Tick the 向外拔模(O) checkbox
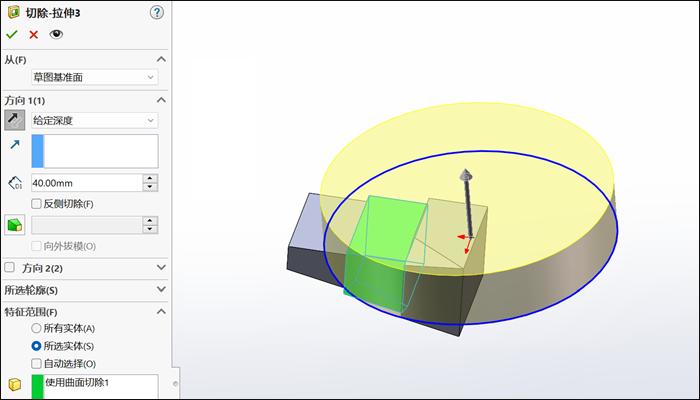This screenshot has height=400, width=700. (x=37, y=246)
